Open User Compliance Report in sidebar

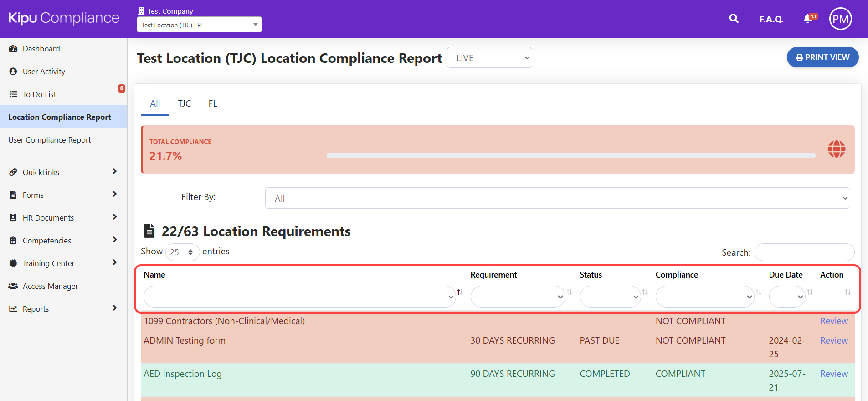pyautogui.click(x=50, y=140)
